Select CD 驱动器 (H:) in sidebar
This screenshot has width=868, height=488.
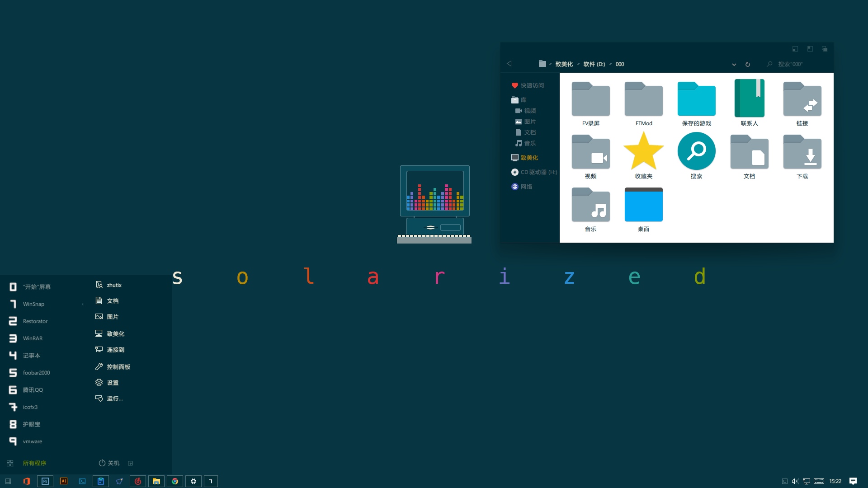(x=534, y=172)
